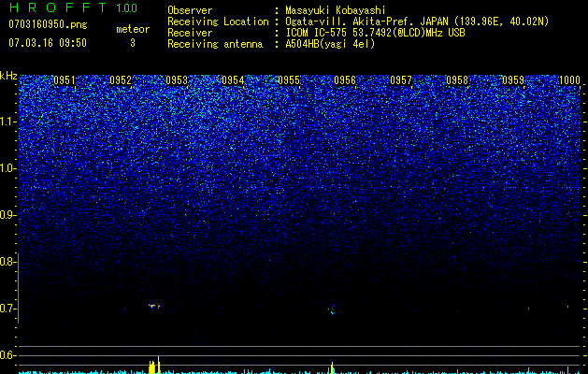Select the Ogata-vill. Akita-Pref. JAPAN location text

point(366,22)
